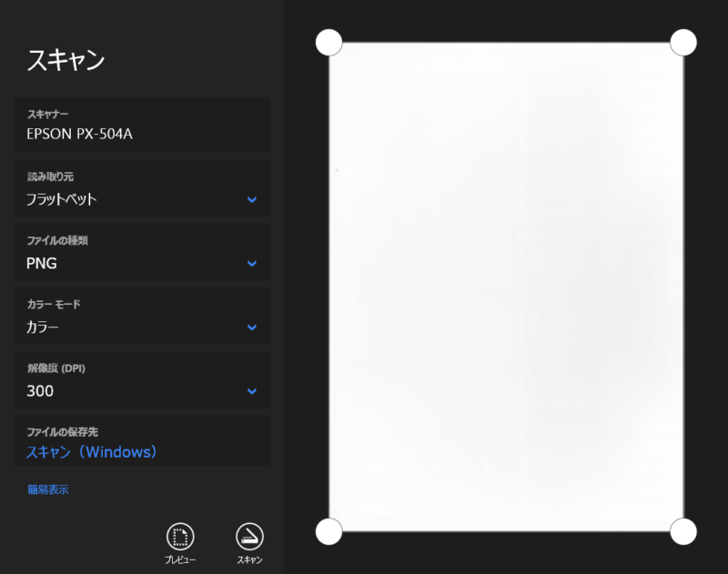Screen dimensions: 728x574
Task: Expand the 読み取り元 chevron arrow
Action: point(252,199)
